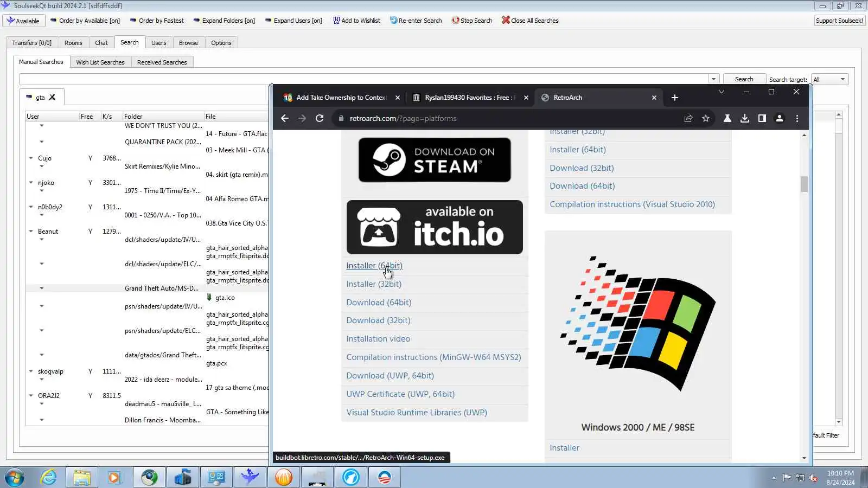
Task: Collapse the n0b0dy2 user row
Action: tap(31, 207)
